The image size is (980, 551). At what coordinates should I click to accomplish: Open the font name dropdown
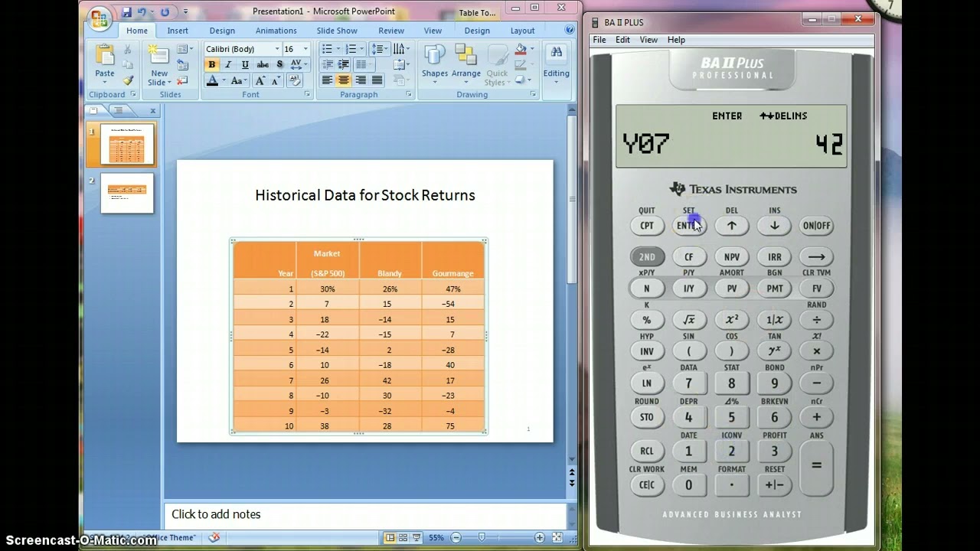coord(276,49)
